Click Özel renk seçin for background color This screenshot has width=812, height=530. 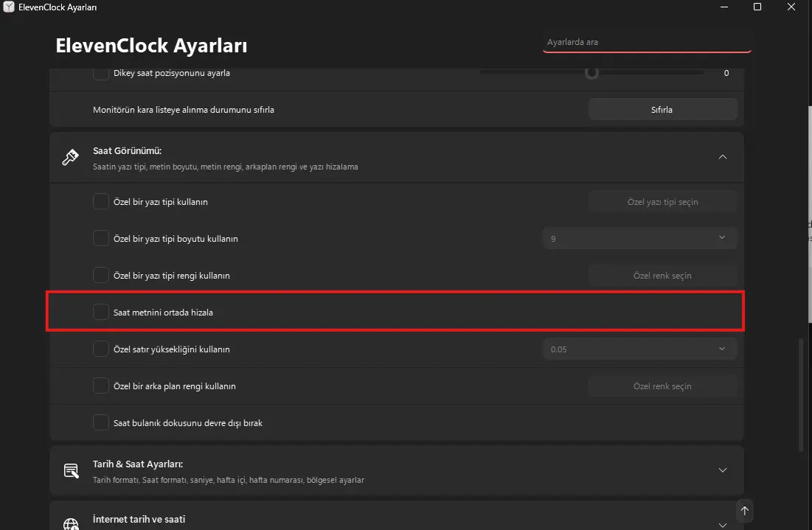pos(662,386)
